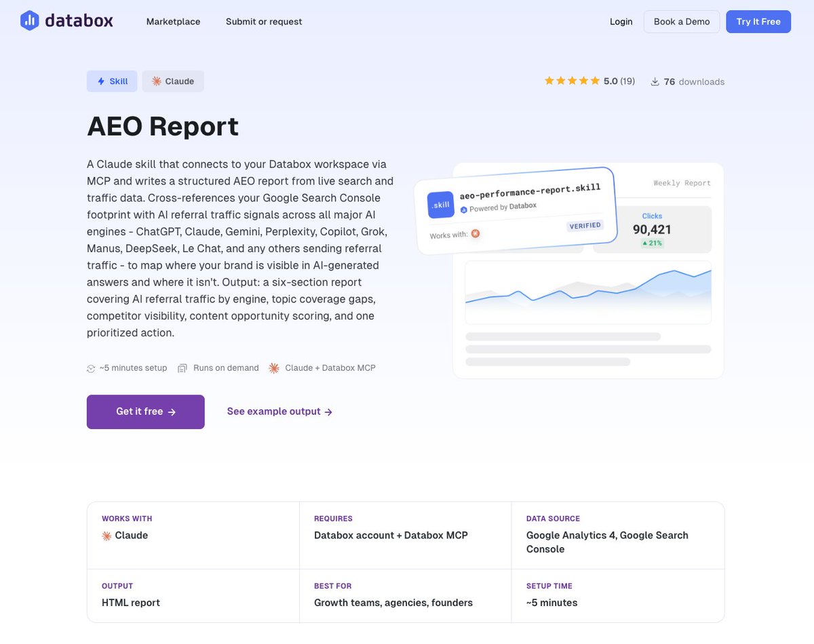Viewport: 814px width, 644px height.
Task: Click the Powered by Databox label
Action: tap(499, 207)
